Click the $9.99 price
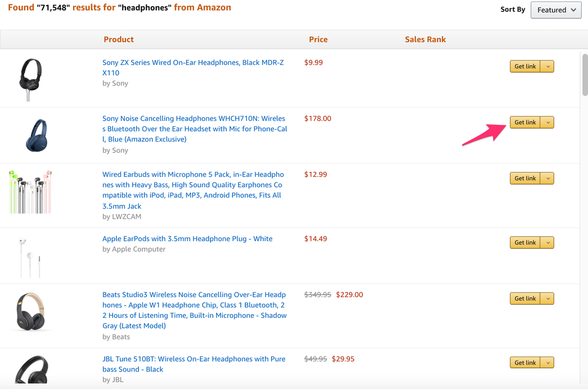Image resolution: width=588 pixels, height=389 pixels. pyautogui.click(x=314, y=63)
